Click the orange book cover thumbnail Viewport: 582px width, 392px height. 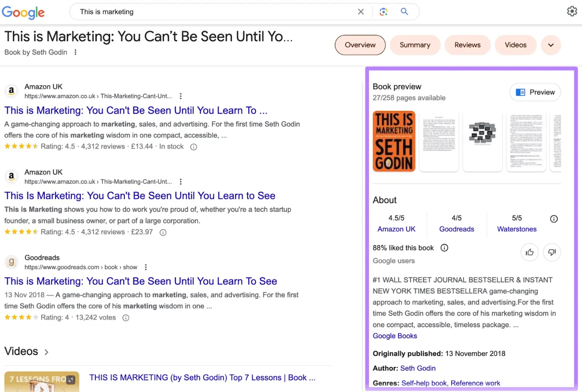394,141
